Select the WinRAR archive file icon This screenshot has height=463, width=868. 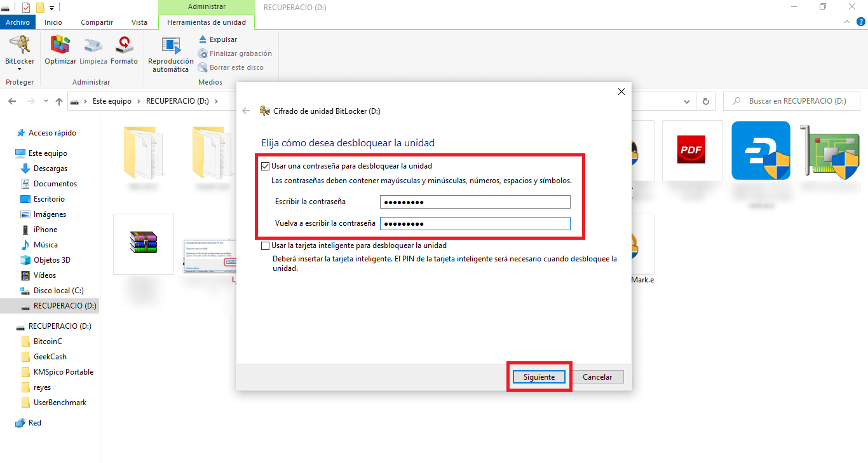(x=144, y=244)
